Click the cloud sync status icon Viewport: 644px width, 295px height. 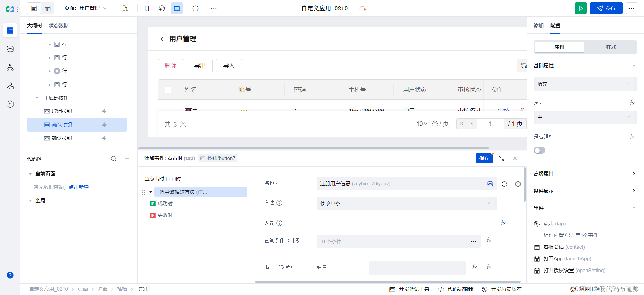point(362,8)
